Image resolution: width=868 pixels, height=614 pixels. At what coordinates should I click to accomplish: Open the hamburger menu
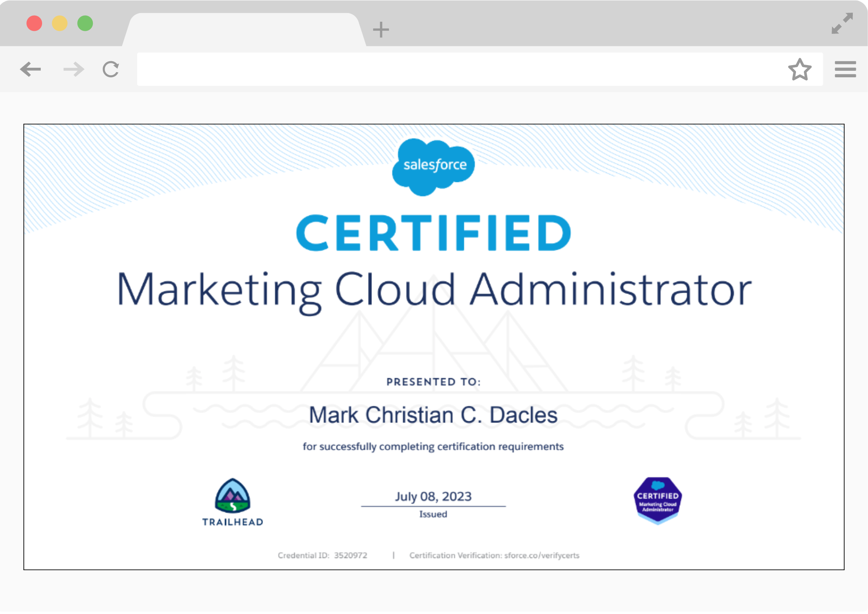[845, 69]
